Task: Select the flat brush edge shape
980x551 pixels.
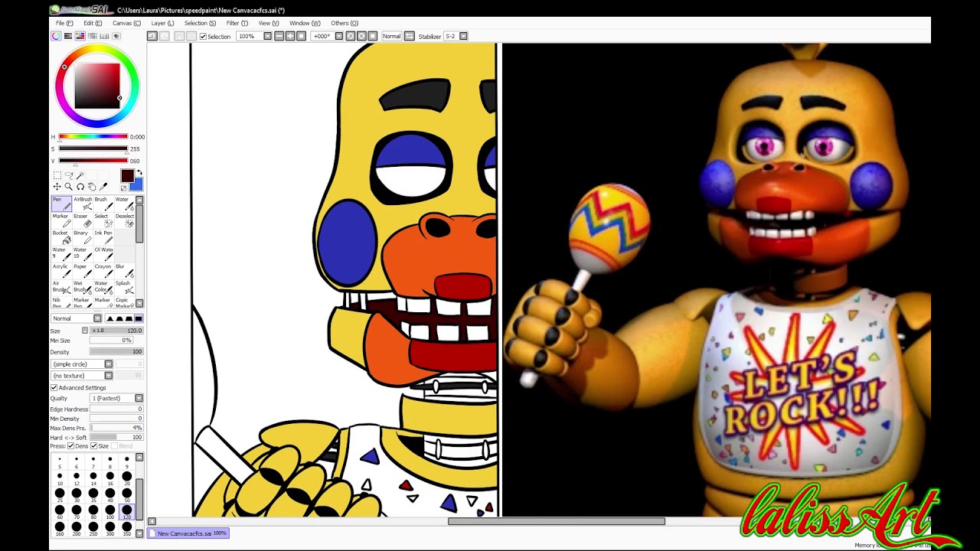Action: (139, 318)
